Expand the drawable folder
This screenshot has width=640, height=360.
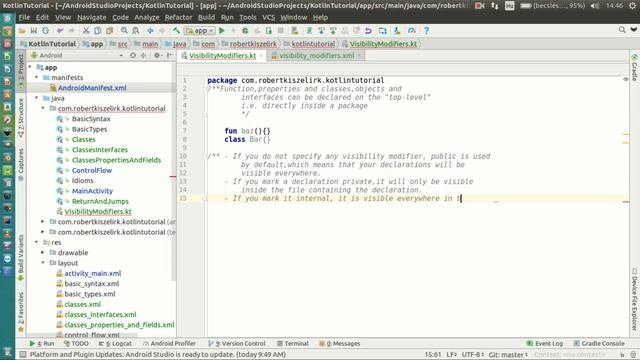click(43, 252)
